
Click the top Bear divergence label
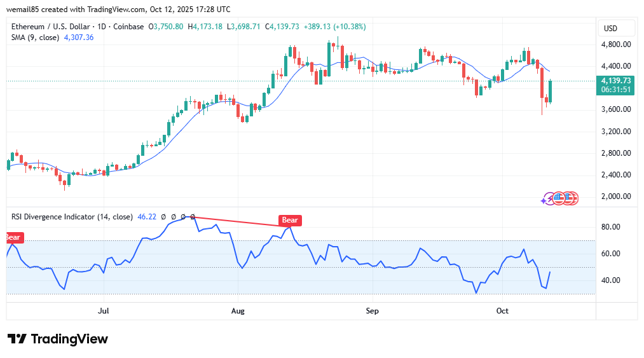(x=290, y=220)
